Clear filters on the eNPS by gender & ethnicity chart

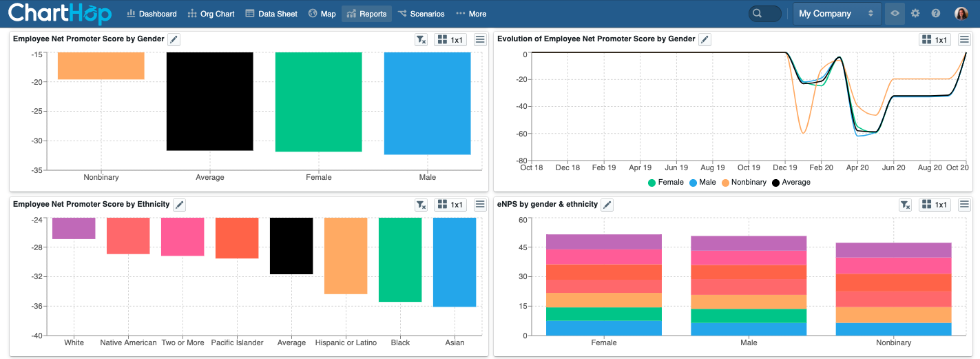[906, 205]
